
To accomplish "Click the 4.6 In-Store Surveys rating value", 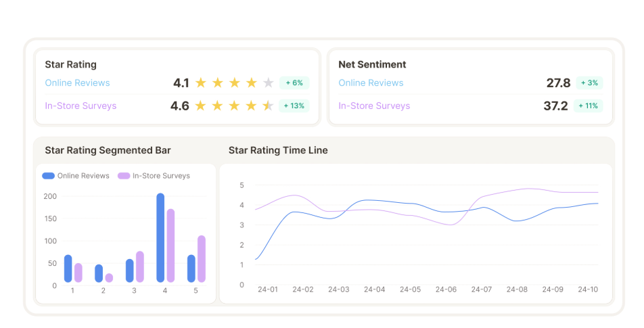I will click(x=180, y=106).
